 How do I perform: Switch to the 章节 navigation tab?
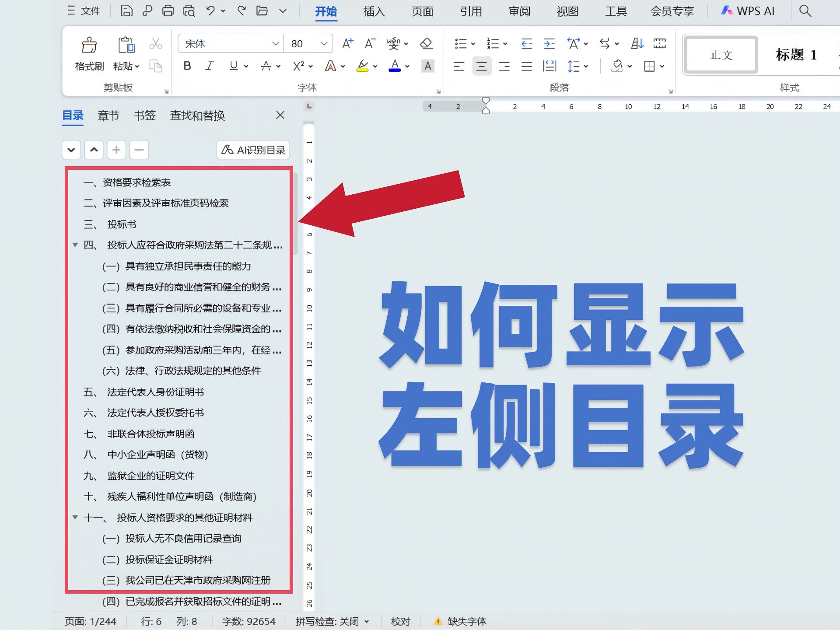pos(108,115)
